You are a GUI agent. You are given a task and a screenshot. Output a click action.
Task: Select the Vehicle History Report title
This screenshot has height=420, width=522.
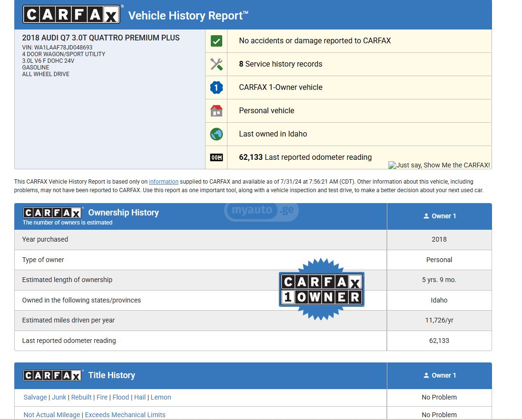188,16
